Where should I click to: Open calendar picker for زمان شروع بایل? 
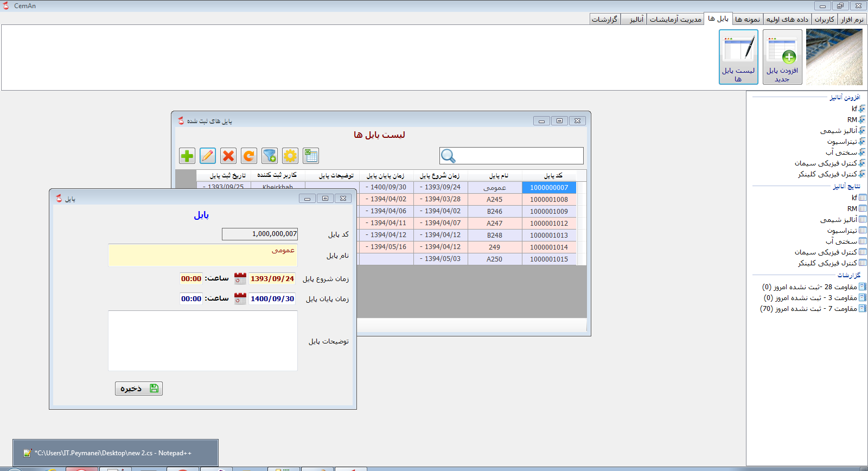tap(240, 278)
